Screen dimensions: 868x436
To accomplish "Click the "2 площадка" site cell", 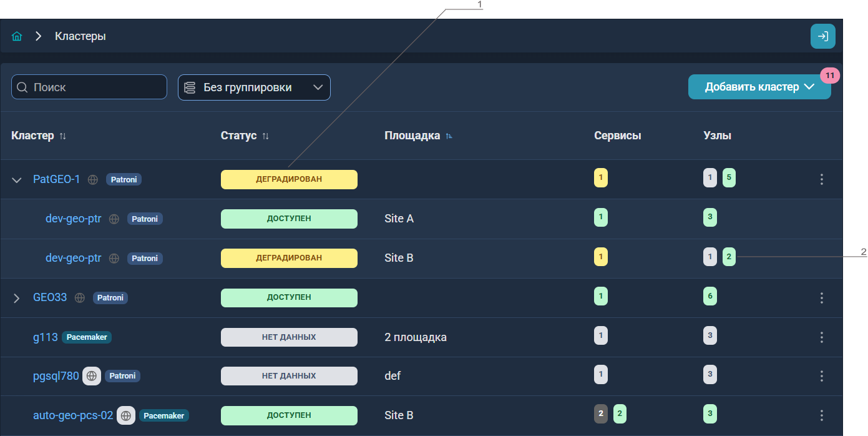I will pos(416,337).
